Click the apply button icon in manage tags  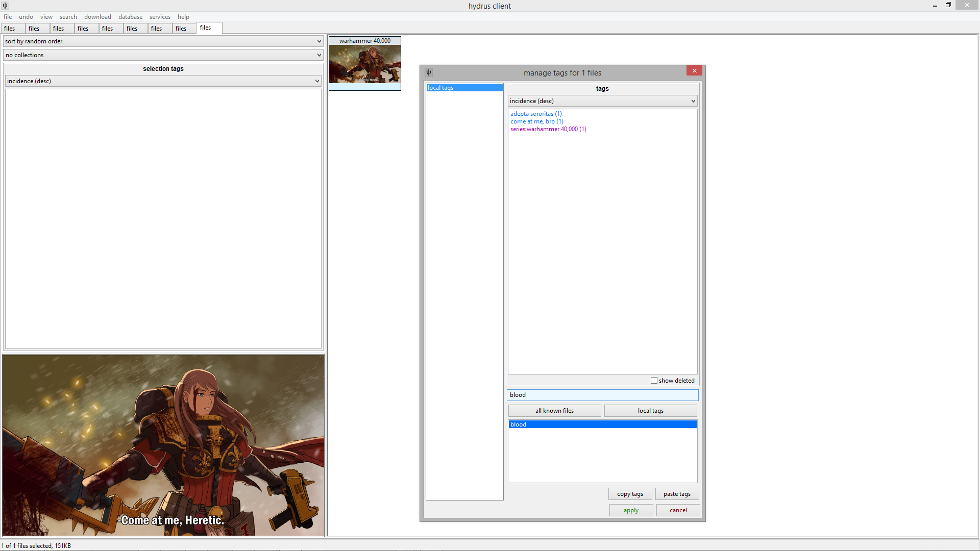point(630,510)
